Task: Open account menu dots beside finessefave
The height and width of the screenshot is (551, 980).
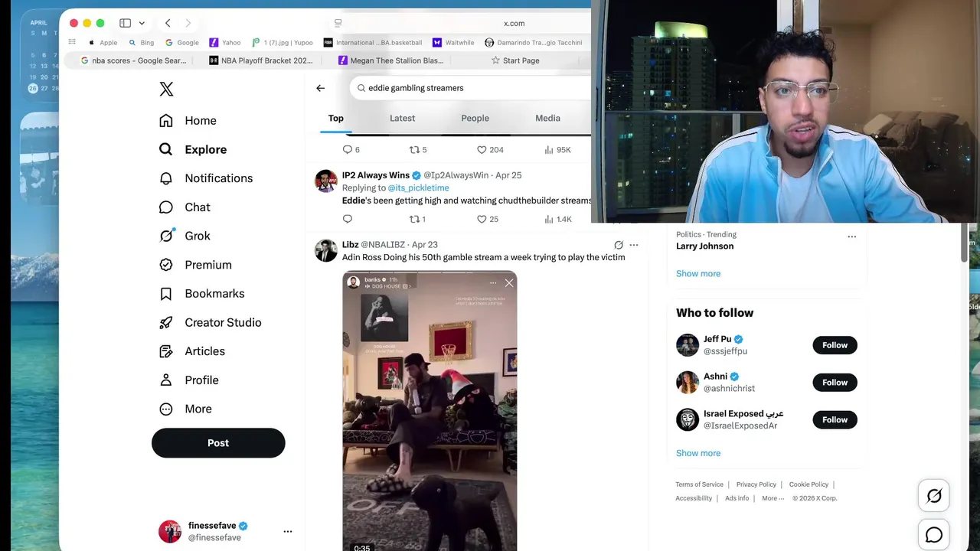Action: 288,531
